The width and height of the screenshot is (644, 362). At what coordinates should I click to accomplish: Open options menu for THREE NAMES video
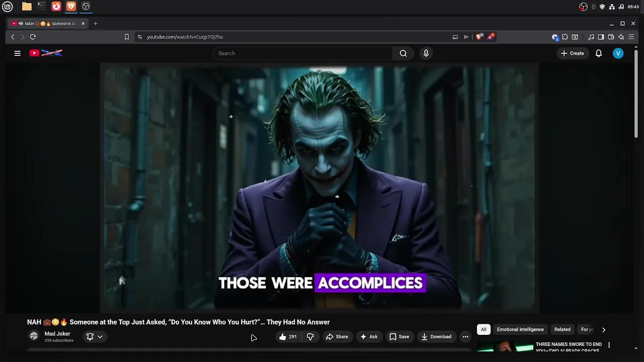click(609, 345)
